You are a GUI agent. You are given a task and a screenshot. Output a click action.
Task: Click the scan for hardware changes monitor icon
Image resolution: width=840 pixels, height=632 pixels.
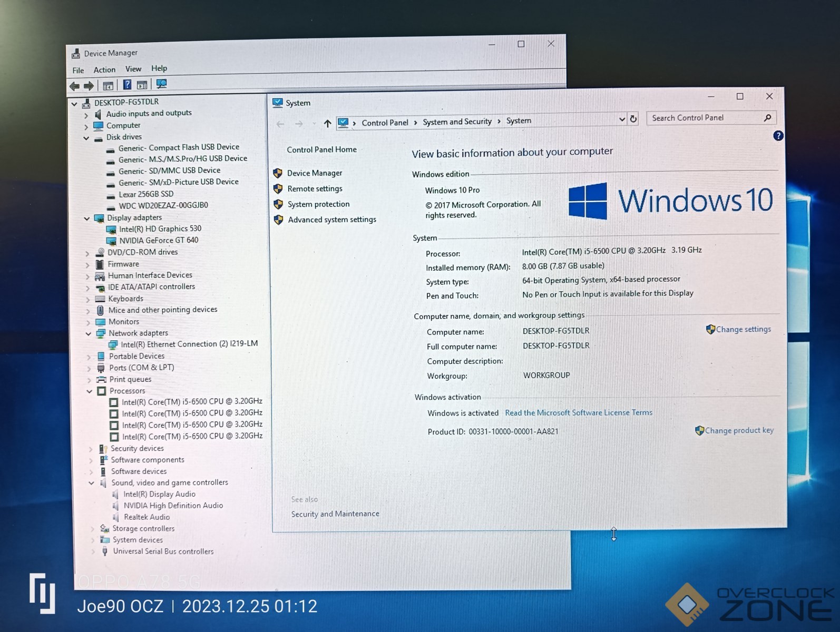(x=161, y=84)
